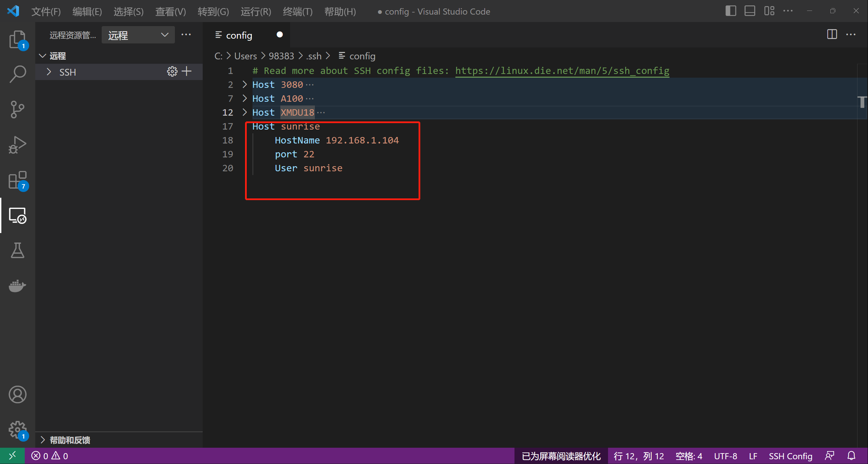Open the linux.die.net ssh_config link

(x=562, y=71)
